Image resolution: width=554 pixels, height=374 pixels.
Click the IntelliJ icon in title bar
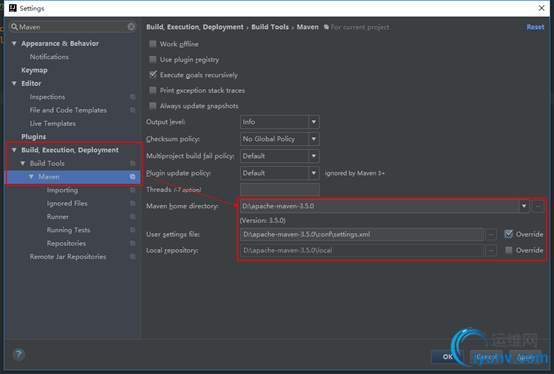pos(13,8)
